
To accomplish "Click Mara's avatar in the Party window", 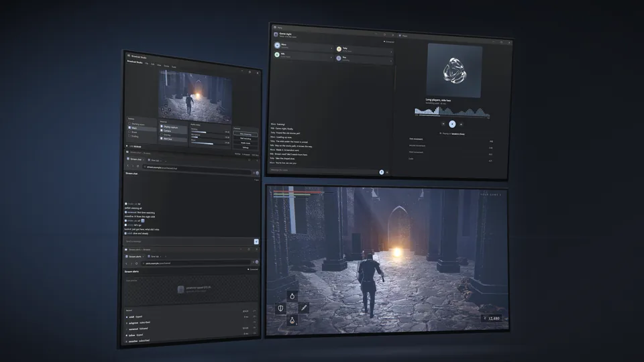I will pos(277,45).
